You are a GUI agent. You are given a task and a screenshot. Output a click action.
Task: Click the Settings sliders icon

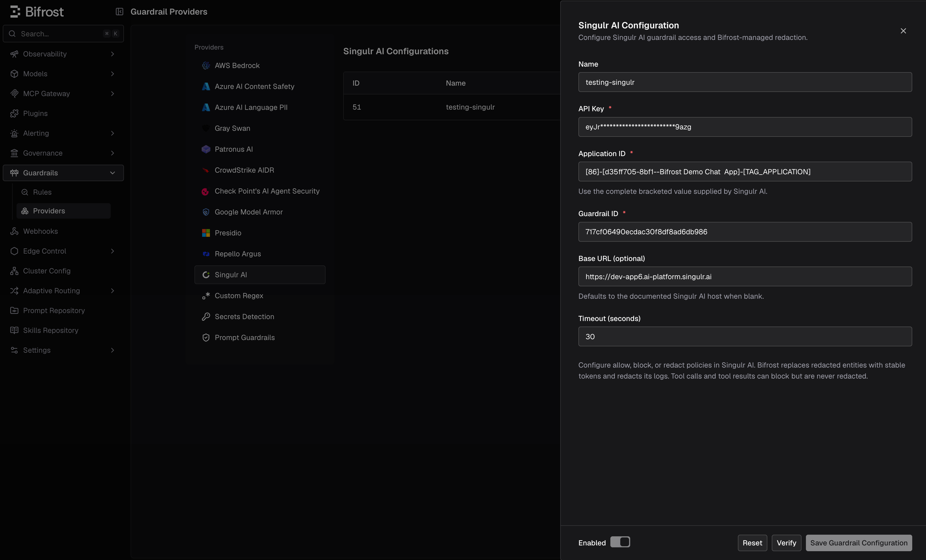point(14,350)
